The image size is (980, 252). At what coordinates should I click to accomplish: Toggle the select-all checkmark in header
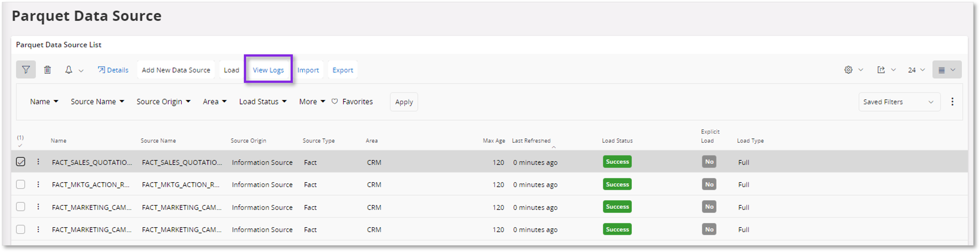point(20,145)
